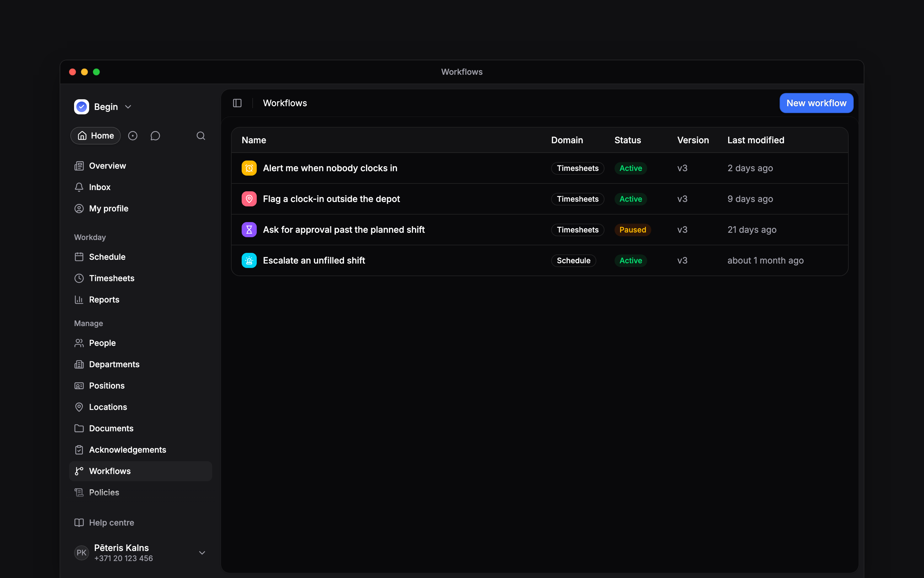Click Active status on Escalate row
This screenshot has width=924, height=578.
pos(631,261)
